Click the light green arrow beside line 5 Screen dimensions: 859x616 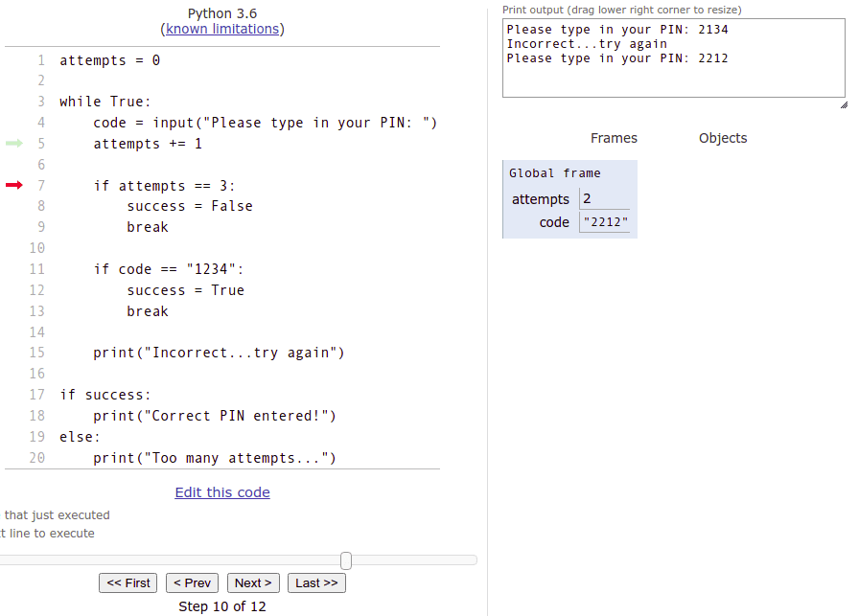coord(13,144)
